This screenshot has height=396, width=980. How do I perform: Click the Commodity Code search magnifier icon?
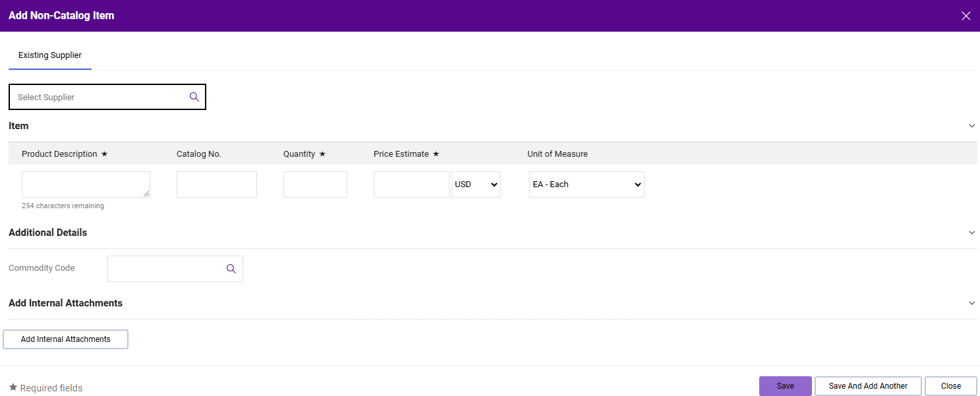point(231,269)
